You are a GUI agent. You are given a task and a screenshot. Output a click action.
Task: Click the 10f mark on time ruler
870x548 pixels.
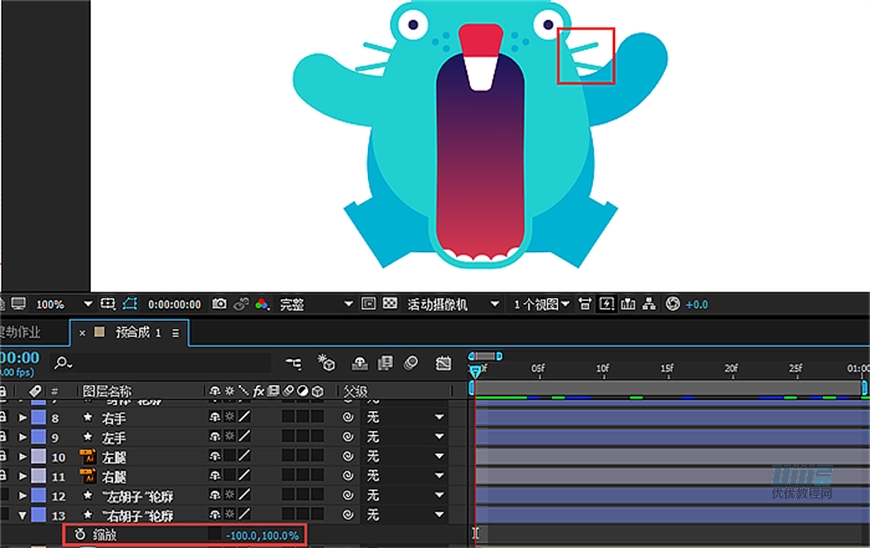click(x=602, y=368)
